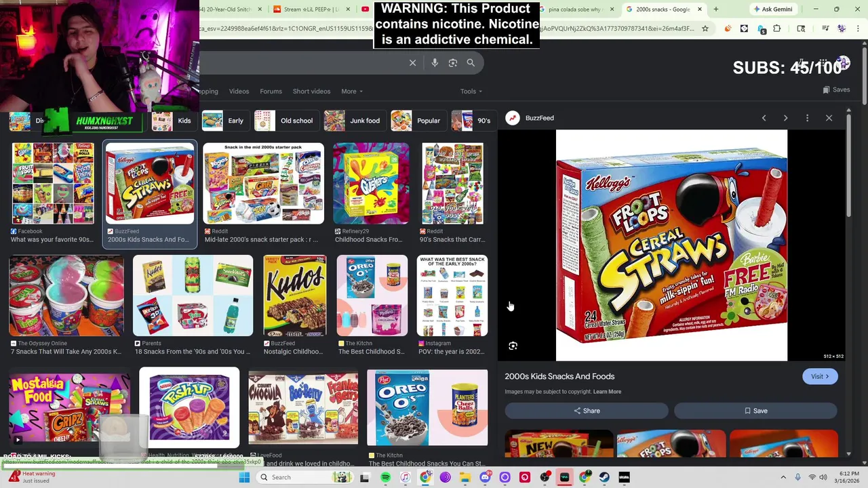This screenshot has height=488, width=868.
Task: Share the Froot Loops Straws image
Action: click(587, 411)
